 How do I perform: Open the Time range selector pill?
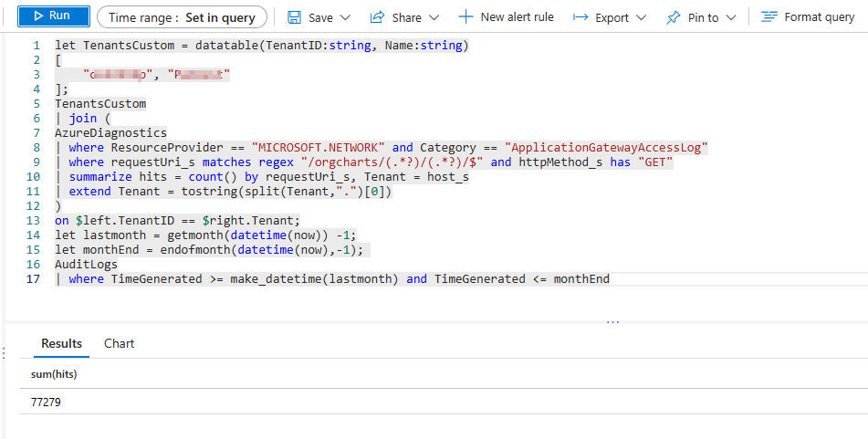tap(182, 17)
